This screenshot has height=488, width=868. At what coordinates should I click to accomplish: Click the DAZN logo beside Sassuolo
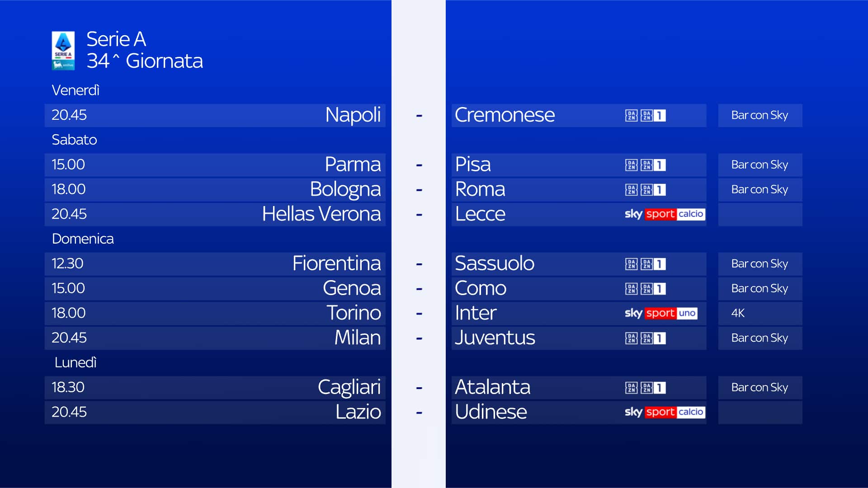click(x=631, y=264)
